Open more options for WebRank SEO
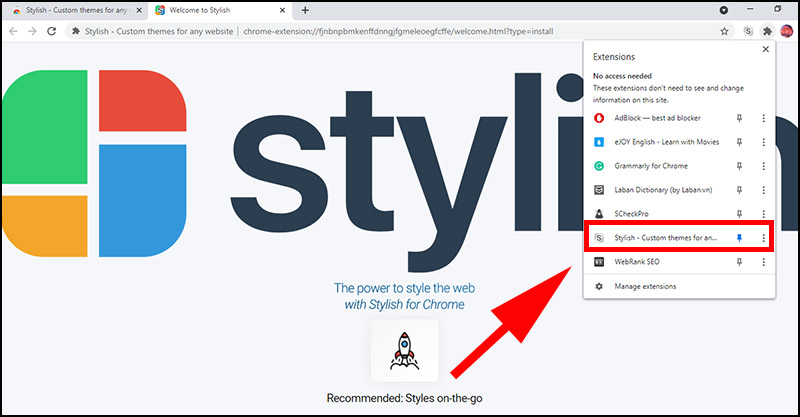Screen dimensions: 800x417 coord(763,262)
